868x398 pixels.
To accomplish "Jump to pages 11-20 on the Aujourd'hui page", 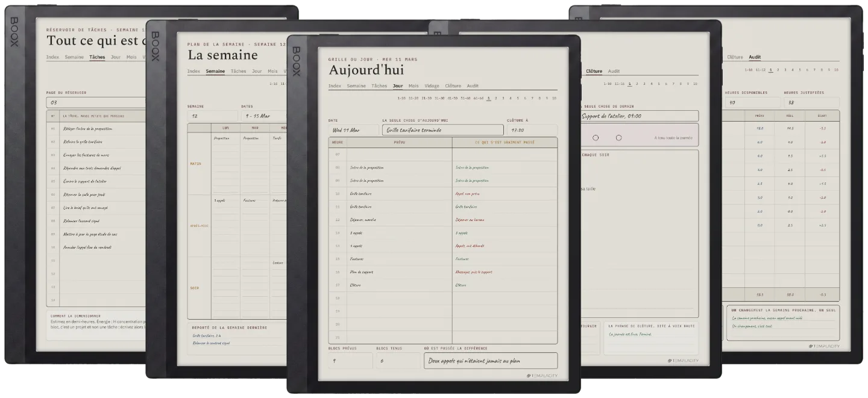I will pyautogui.click(x=414, y=98).
